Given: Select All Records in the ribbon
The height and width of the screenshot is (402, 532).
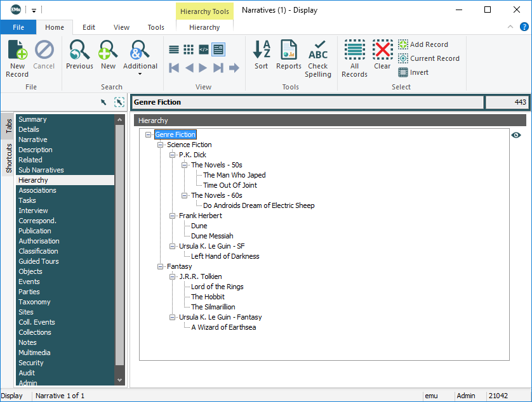Looking at the screenshot, I should pyautogui.click(x=354, y=57).
